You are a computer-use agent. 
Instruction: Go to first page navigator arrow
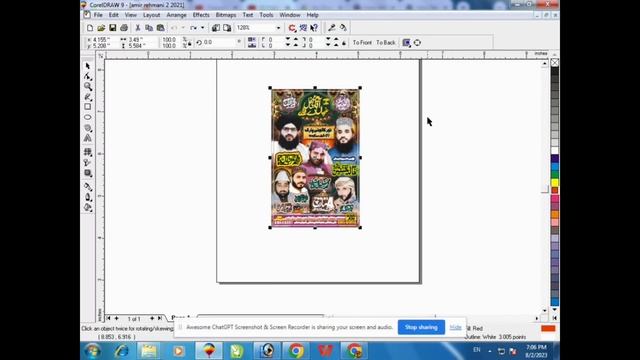[108, 318]
